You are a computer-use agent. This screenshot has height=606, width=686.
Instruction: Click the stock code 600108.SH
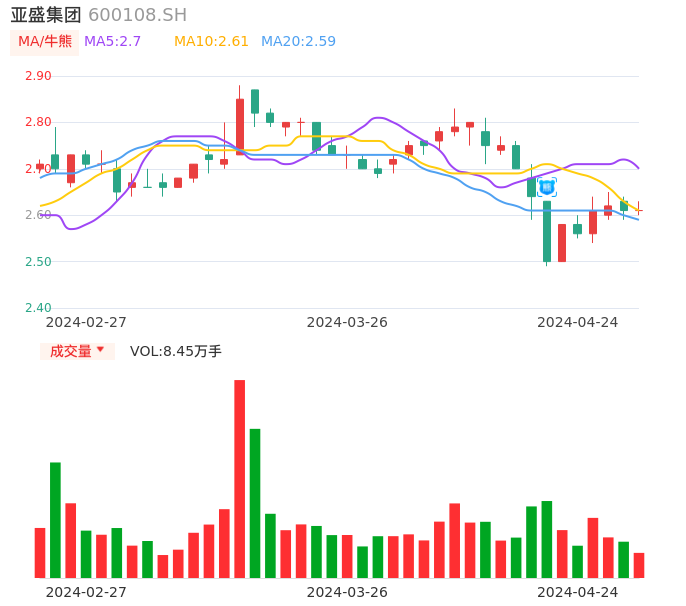137,15
